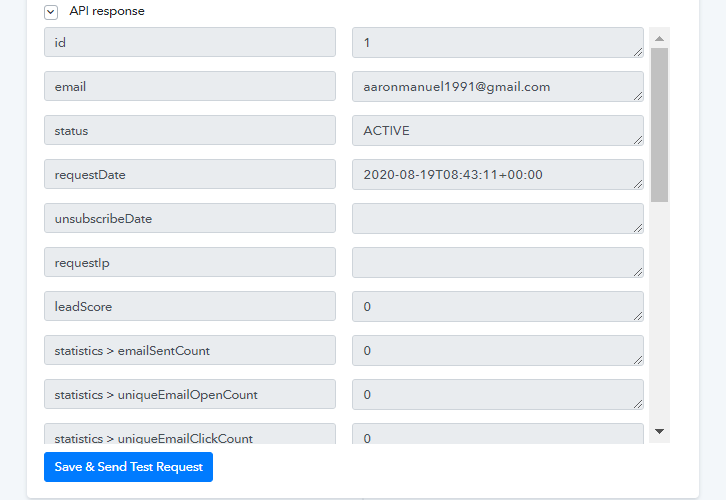Click resize handle of uniqueEmailOpenCount value field

[x=638, y=404]
